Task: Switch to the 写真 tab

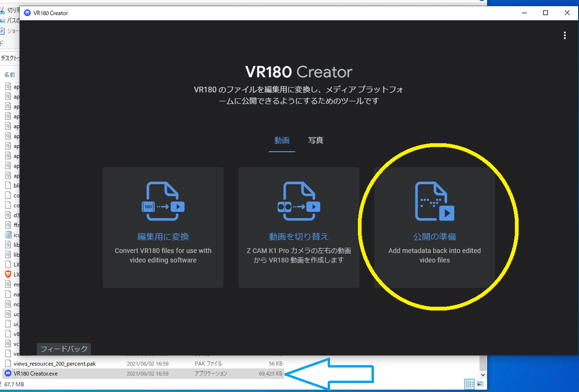Action: pyautogui.click(x=316, y=141)
